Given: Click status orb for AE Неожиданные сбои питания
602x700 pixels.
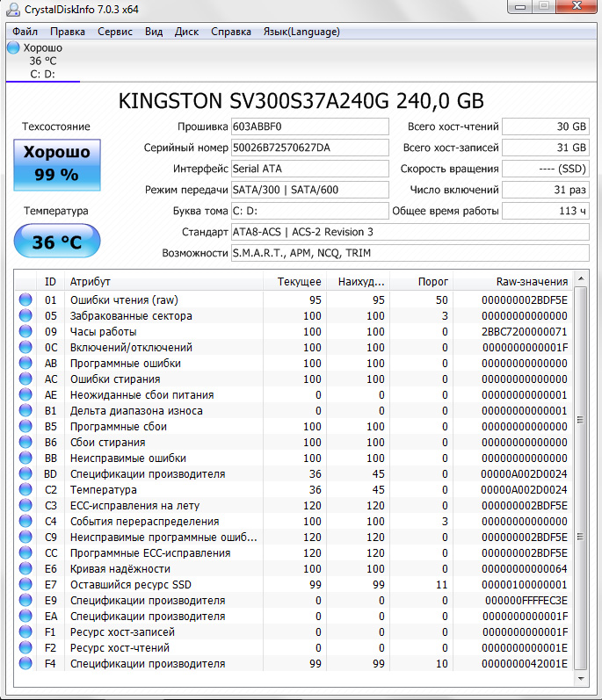Looking at the screenshot, I should click(x=25, y=394).
